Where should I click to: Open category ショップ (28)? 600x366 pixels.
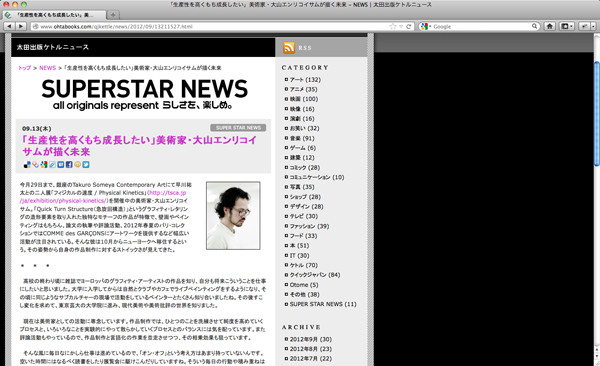pos(305,197)
